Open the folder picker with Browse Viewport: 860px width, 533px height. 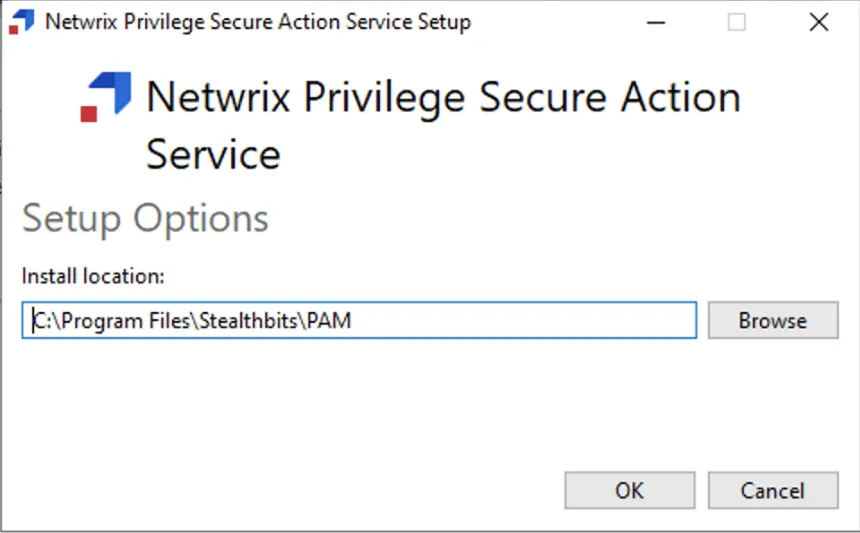point(773,320)
